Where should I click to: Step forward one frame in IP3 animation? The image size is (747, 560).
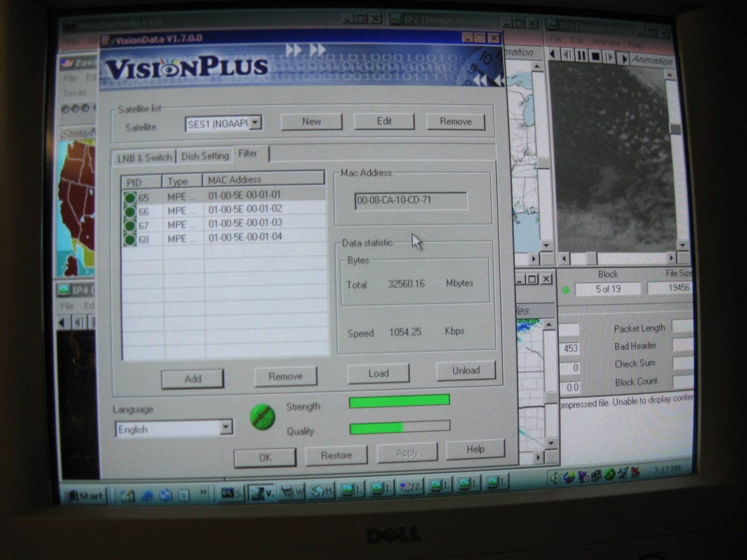tap(609, 58)
